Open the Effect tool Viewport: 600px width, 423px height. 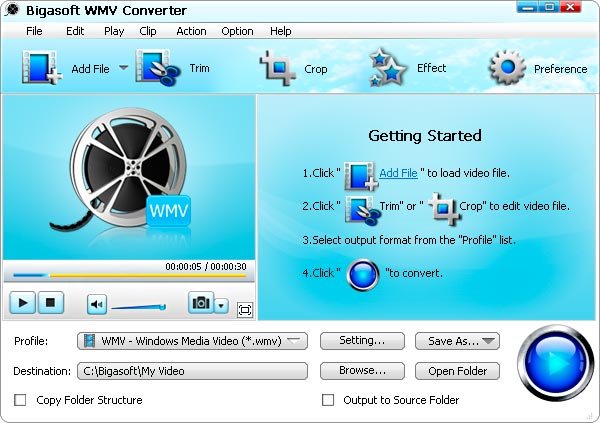coord(388,68)
